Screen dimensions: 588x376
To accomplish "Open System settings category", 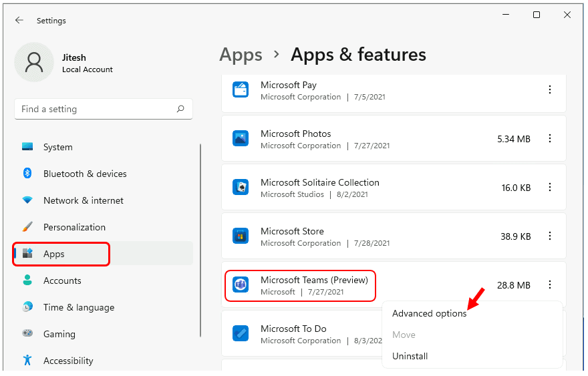I will tap(57, 147).
